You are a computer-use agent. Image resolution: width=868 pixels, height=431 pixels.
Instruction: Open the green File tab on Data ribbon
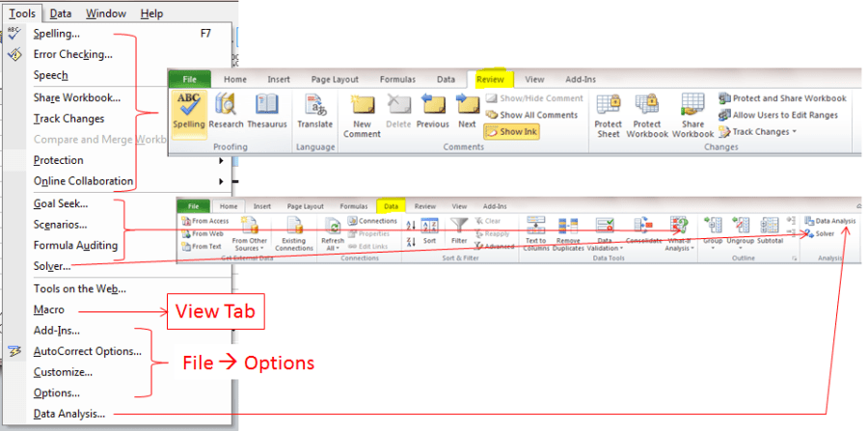pyautogui.click(x=194, y=205)
